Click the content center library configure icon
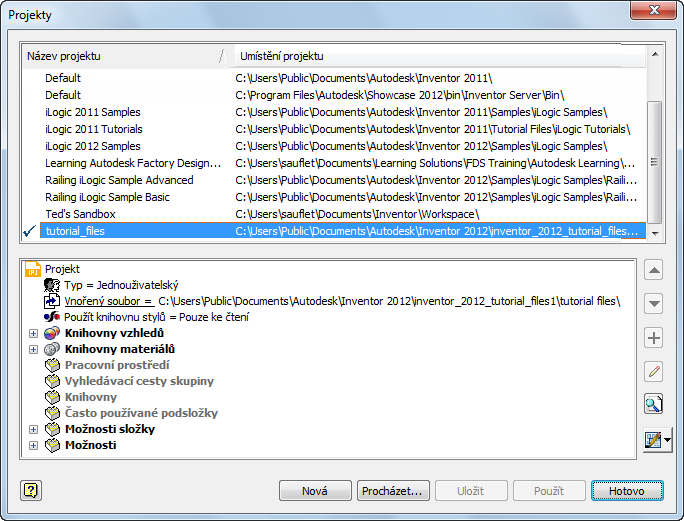The image size is (684, 521). coord(653,440)
